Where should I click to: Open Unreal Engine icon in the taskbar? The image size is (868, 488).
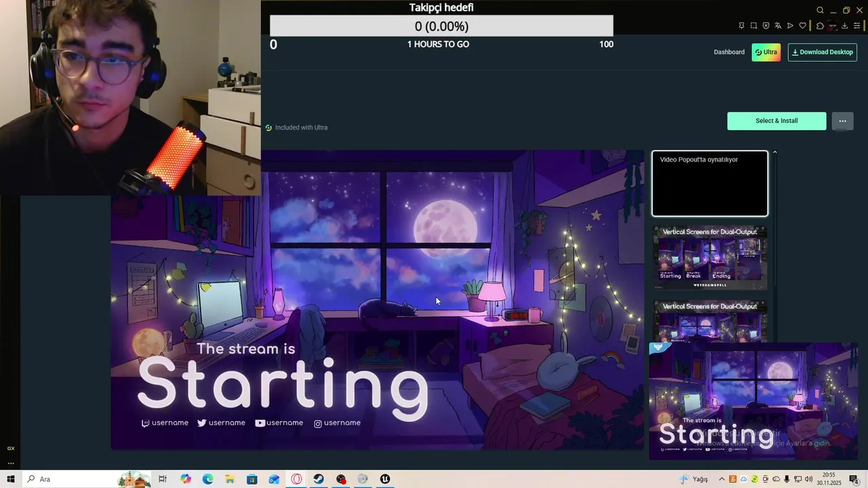pos(385,479)
